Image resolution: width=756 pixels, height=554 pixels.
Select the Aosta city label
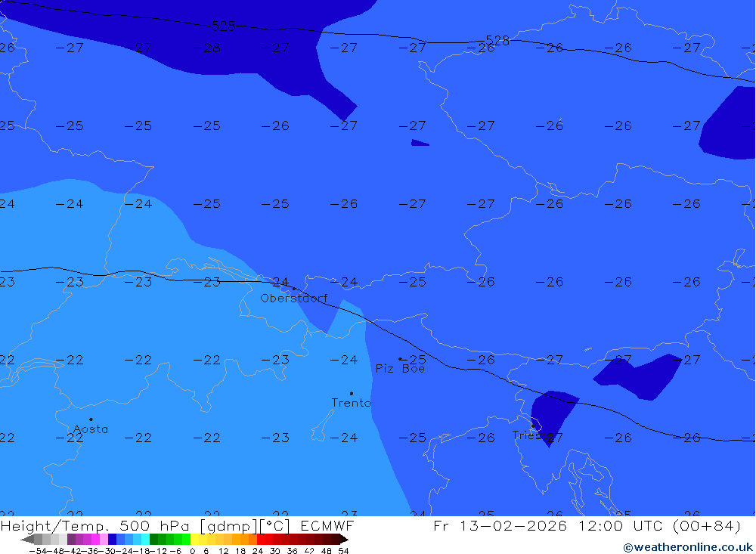91,429
